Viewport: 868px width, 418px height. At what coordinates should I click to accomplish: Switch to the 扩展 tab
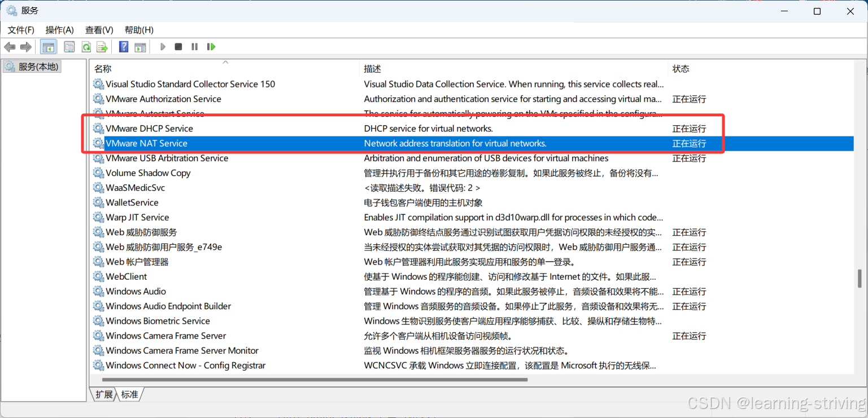pos(104,394)
